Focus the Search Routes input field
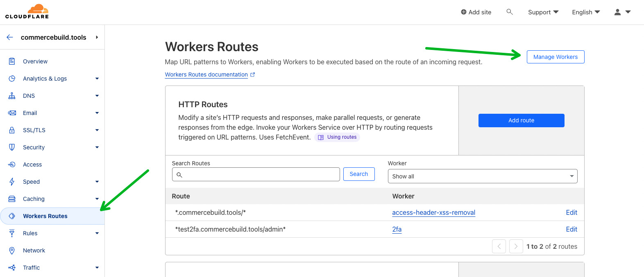644x277 pixels. tap(256, 174)
